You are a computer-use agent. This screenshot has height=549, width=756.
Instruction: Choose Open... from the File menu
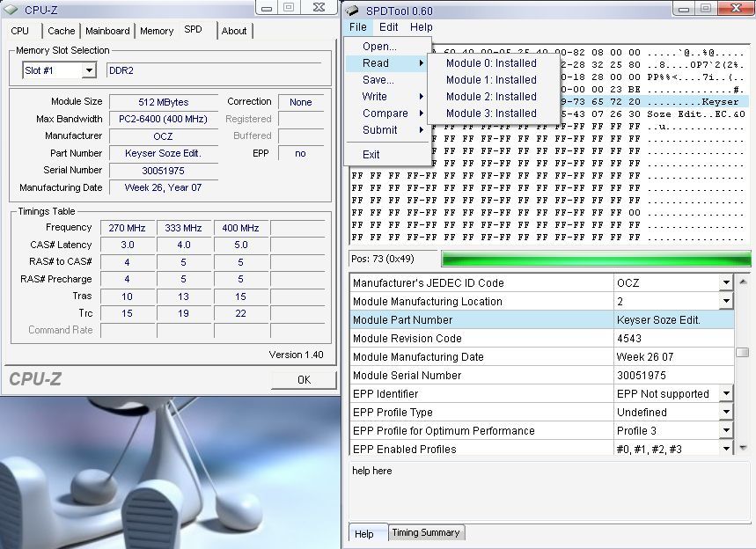click(387, 47)
